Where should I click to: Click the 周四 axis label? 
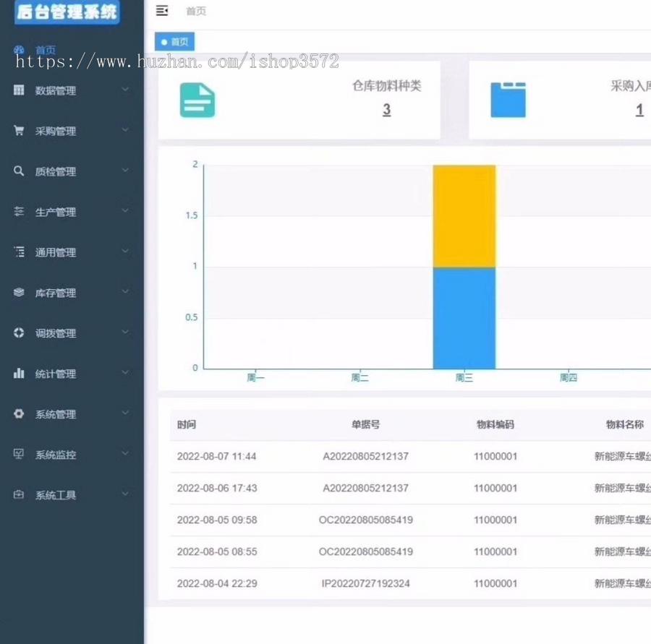(569, 377)
